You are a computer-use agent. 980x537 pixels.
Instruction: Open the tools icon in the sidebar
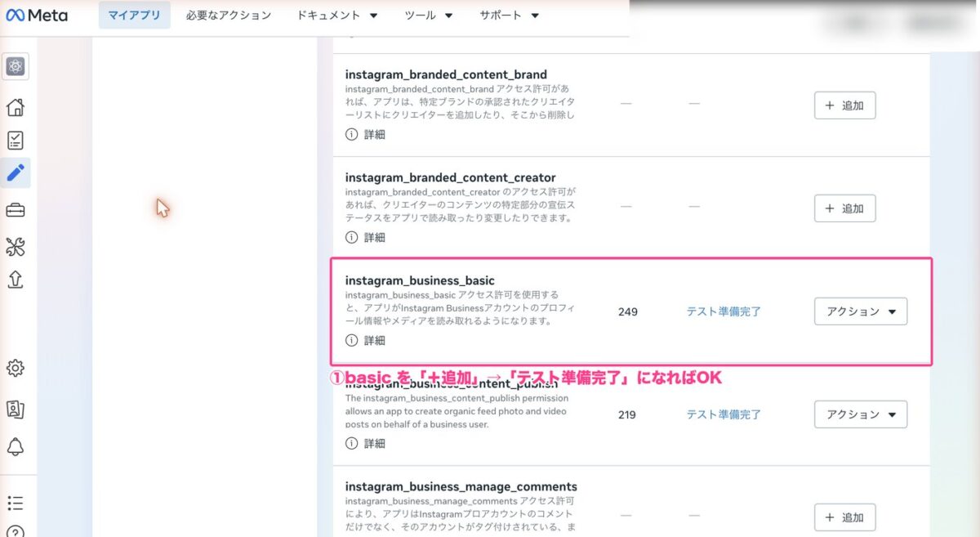pos(16,246)
